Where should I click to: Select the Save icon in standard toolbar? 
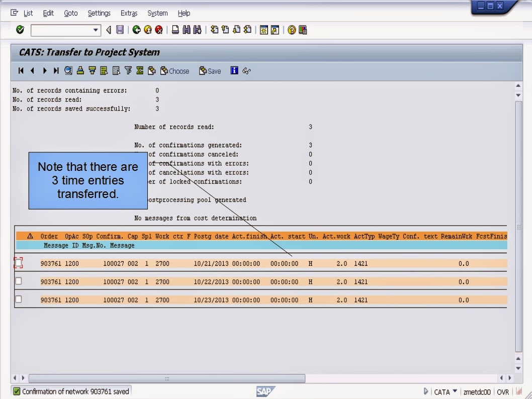[x=119, y=31]
